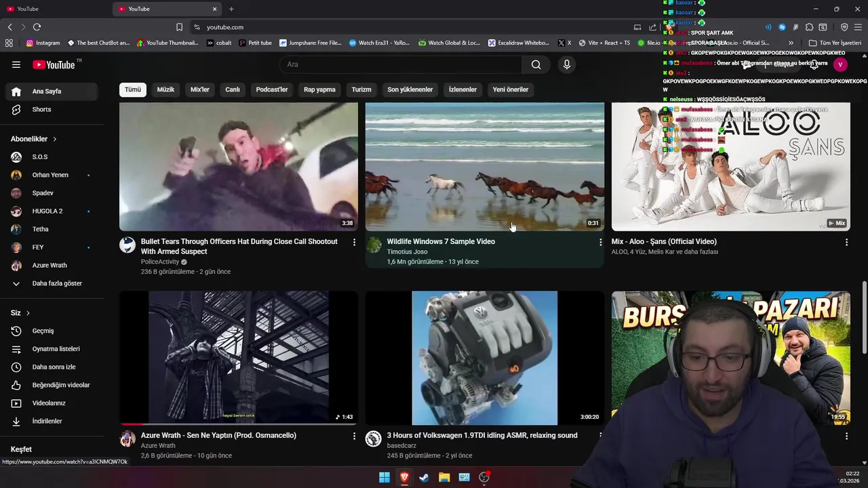Open Wildlife Windows 7 Sample Video title

441,242
